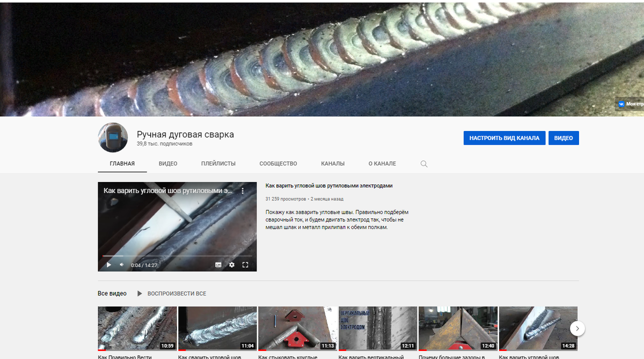Click the channel avatar with the welding mask
The image size is (644, 359).
click(113, 137)
